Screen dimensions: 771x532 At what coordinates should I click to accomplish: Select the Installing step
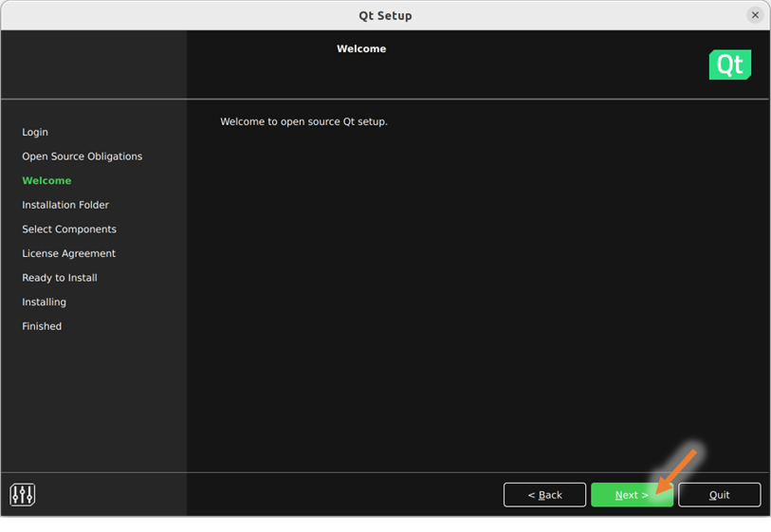44,302
